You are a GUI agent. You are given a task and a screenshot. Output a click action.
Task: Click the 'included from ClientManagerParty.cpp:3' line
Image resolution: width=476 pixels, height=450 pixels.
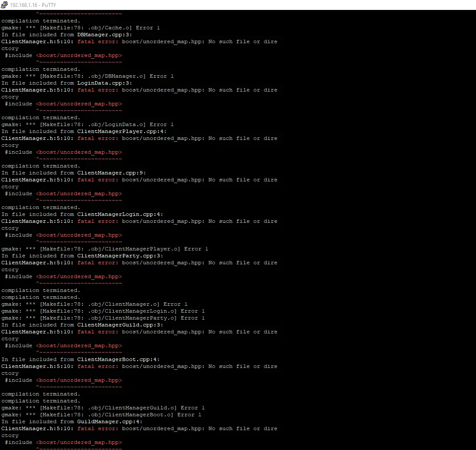click(82, 256)
